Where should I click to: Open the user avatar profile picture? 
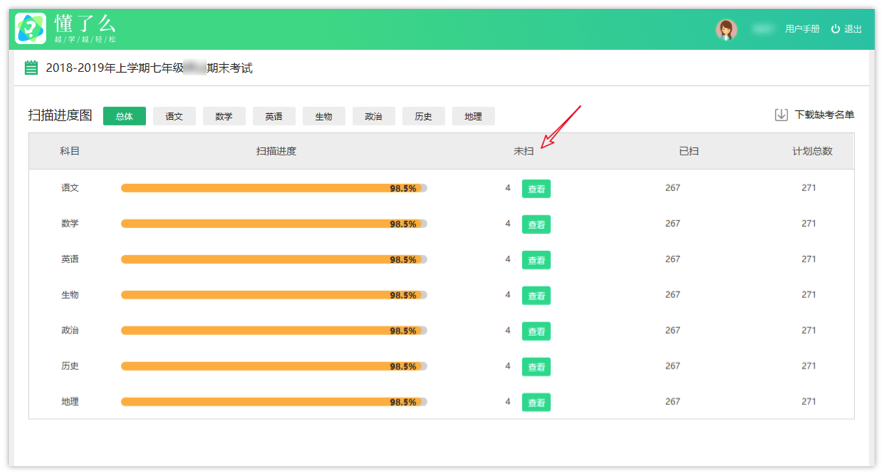pyautogui.click(x=726, y=29)
